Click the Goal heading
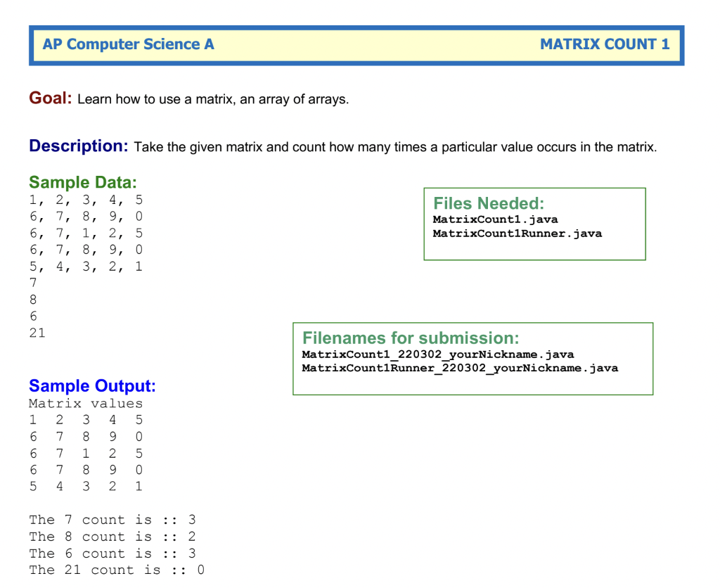The image size is (720, 588). (x=48, y=98)
